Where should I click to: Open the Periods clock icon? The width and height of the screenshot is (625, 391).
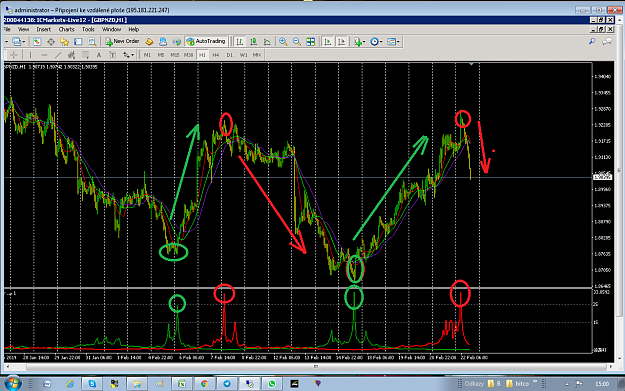pyautogui.click(x=374, y=41)
